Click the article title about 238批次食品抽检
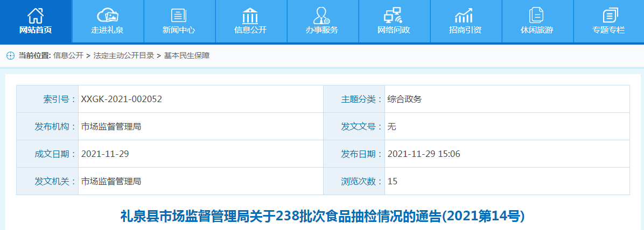The image size is (644, 230). click(323, 215)
